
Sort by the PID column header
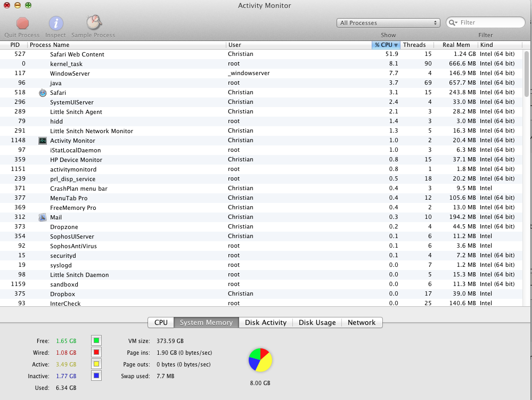(x=14, y=45)
